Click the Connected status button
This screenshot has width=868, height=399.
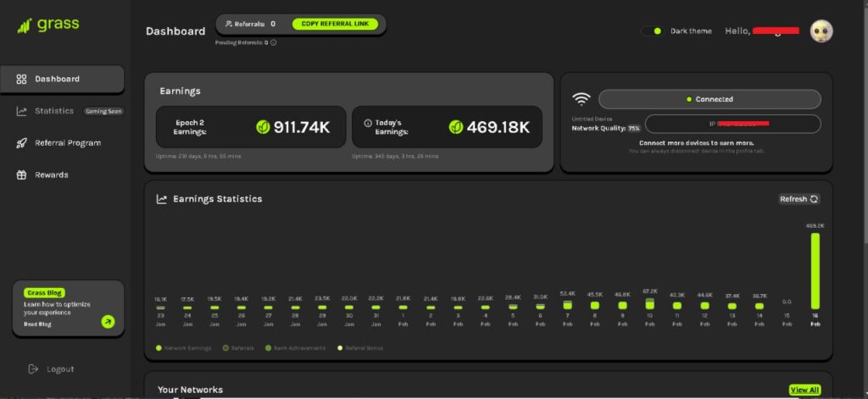pyautogui.click(x=709, y=99)
